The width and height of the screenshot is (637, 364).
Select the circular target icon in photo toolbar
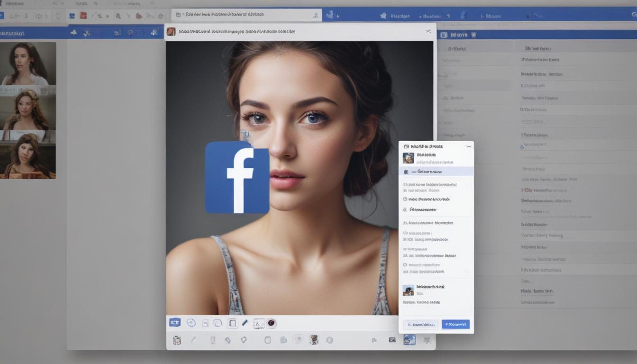point(191,323)
